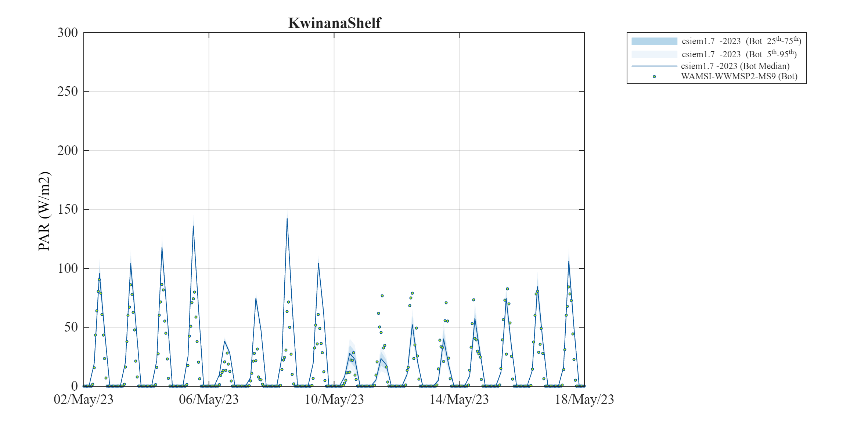The height and width of the screenshot is (434, 868).
Task: Click the 'csiem1.7 -2023 (Bot 25th-75th)' legend text
Action: 741,41
